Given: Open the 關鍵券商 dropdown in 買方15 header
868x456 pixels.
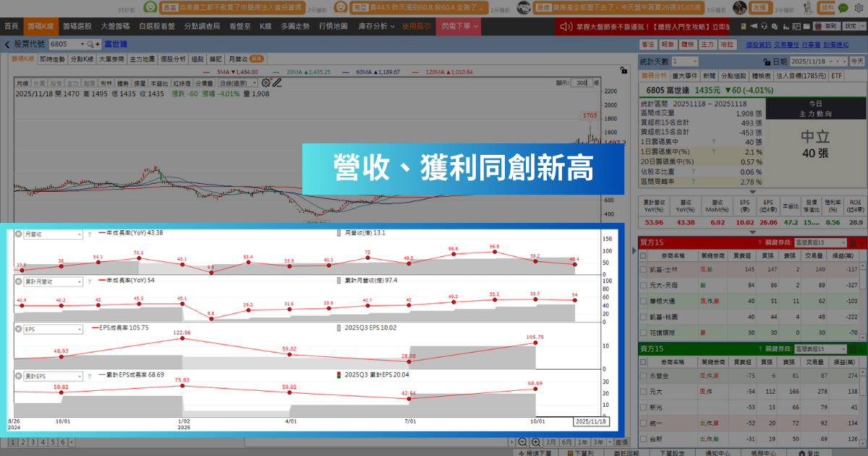Looking at the screenshot, I should click(x=820, y=242).
